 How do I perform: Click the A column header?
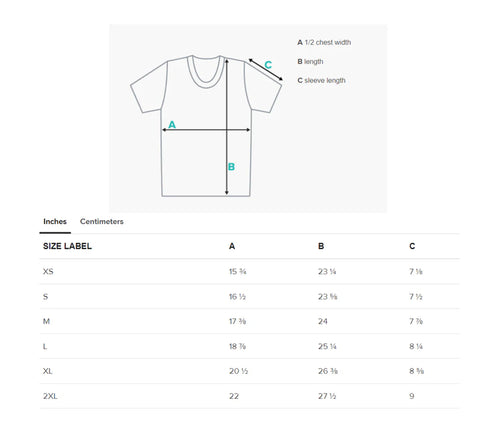tap(232, 246)
